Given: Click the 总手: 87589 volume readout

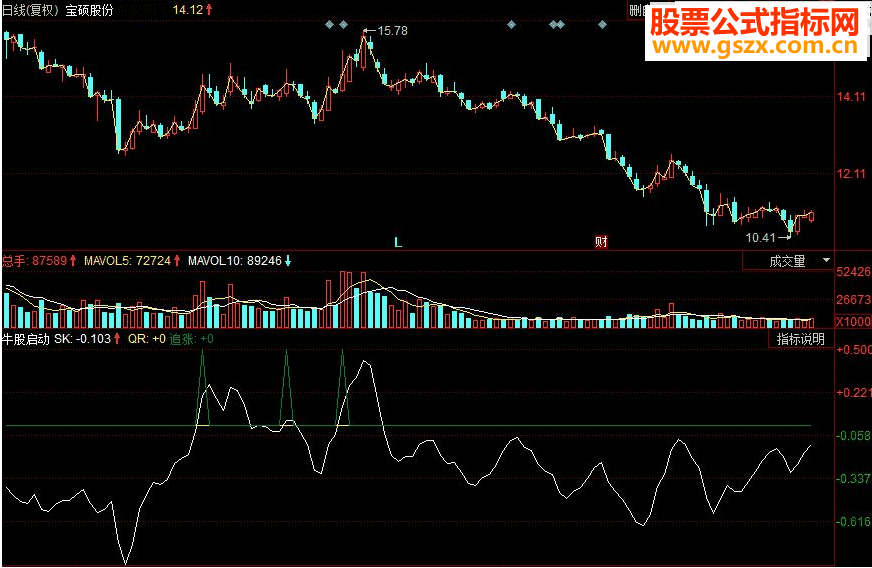Looking at the screenshot, I should pyautogui.click(x=34, y=260).
